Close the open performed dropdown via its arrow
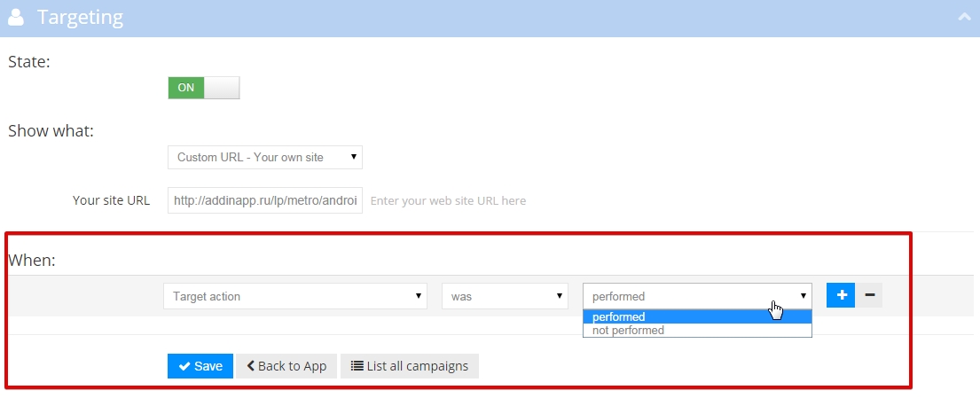 point(803,296)
